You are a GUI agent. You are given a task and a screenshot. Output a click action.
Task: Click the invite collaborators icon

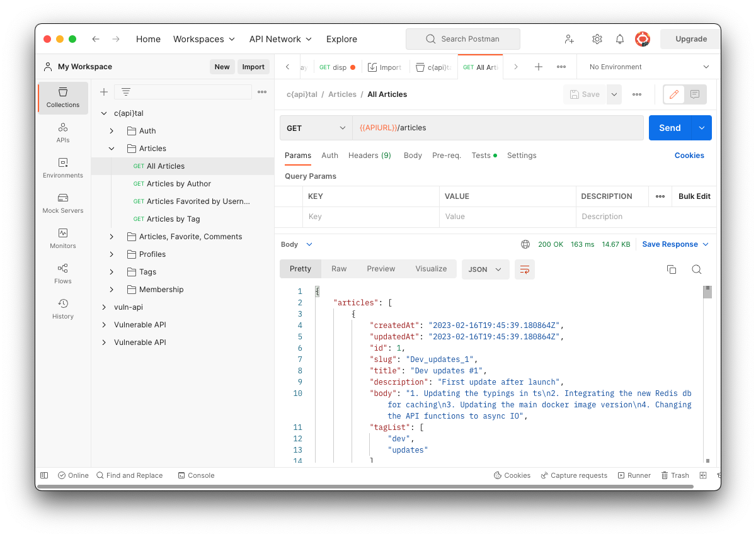click(570, 39)
